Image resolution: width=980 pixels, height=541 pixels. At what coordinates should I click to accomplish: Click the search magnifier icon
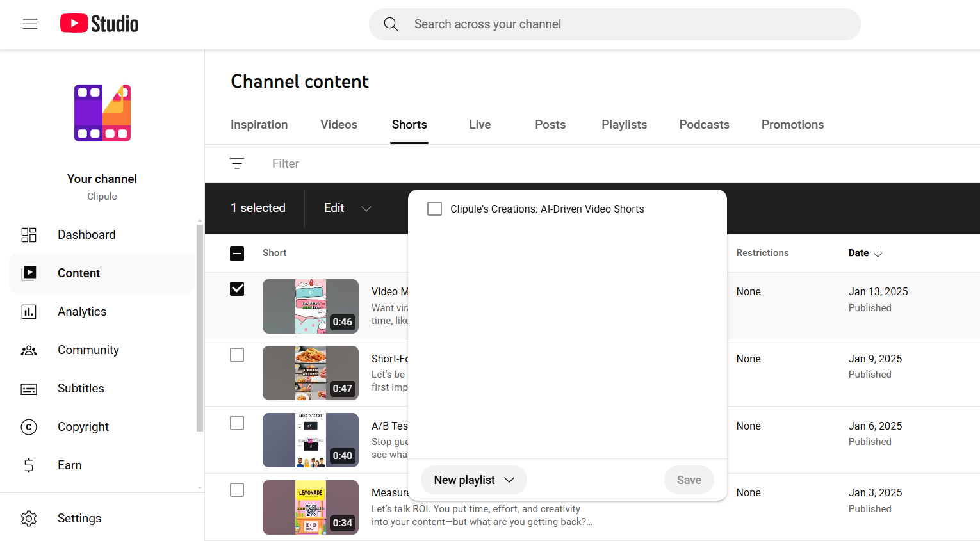tap(391, 24)
